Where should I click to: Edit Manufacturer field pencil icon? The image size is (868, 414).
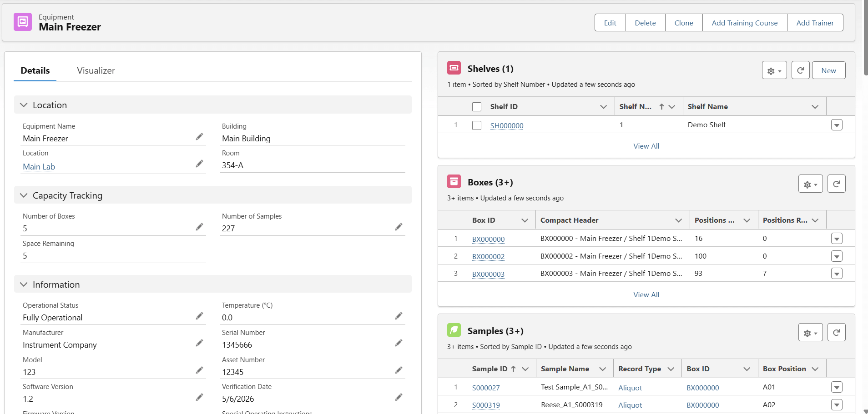(x=199, y=343)
